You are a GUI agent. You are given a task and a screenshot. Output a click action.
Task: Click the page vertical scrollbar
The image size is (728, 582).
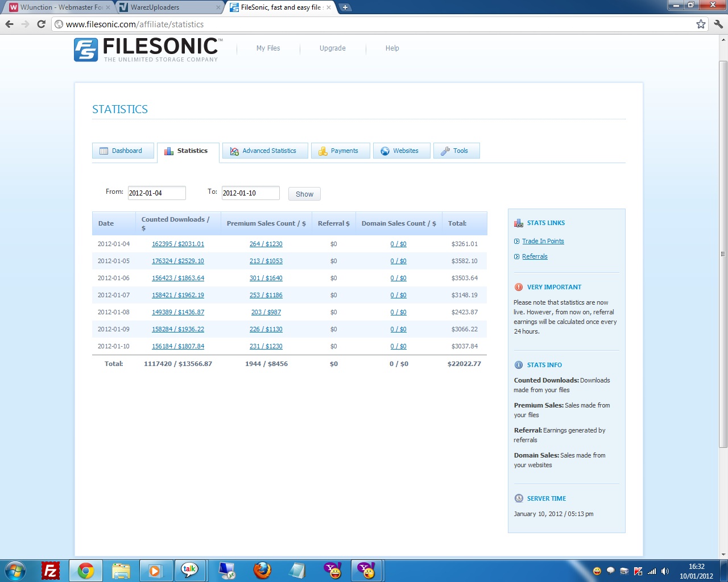click(723, 256)
